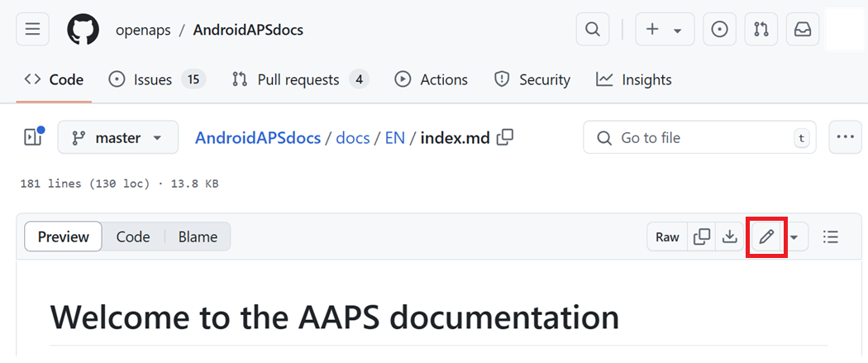
Task: Click the Go to file search field
Action: (x=699, y=137)
